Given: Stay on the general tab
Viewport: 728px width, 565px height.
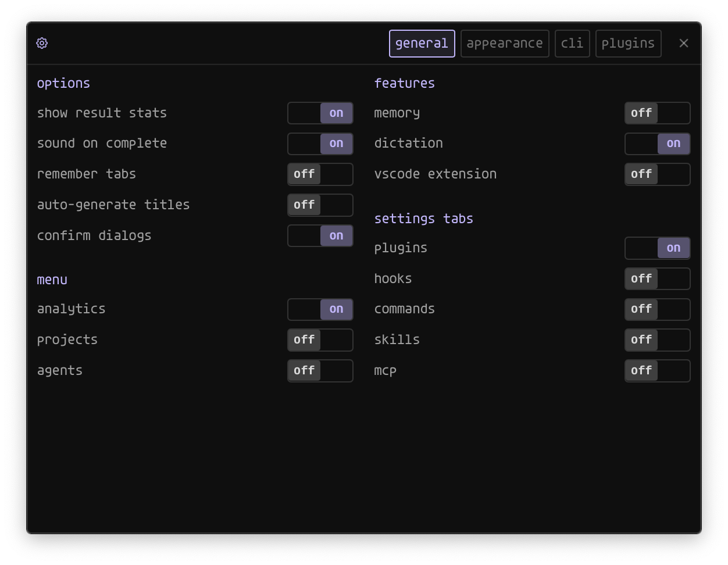Looking at the screenshot, I should tap(422, 43).
